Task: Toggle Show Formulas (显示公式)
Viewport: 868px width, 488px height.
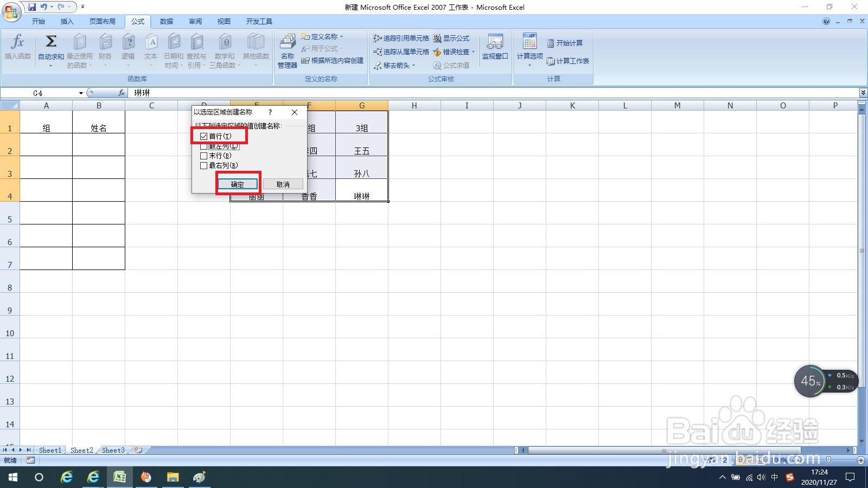Action: point(451,38)
